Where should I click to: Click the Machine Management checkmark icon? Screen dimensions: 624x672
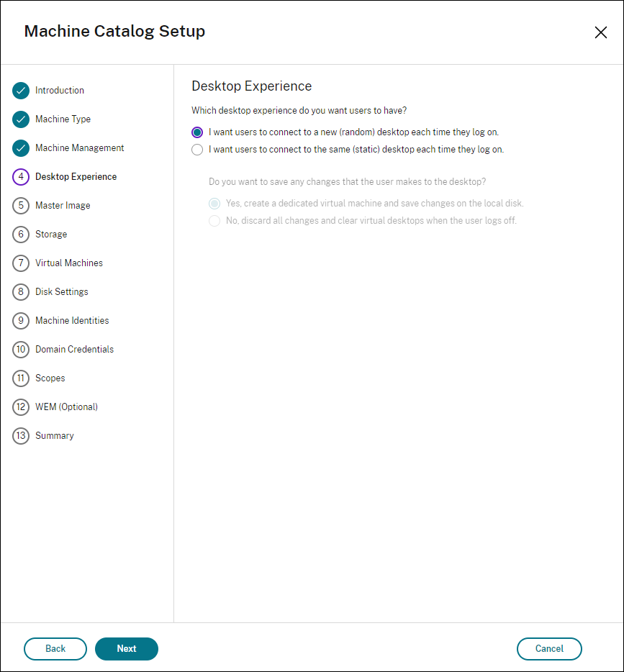tap(21, 148)
